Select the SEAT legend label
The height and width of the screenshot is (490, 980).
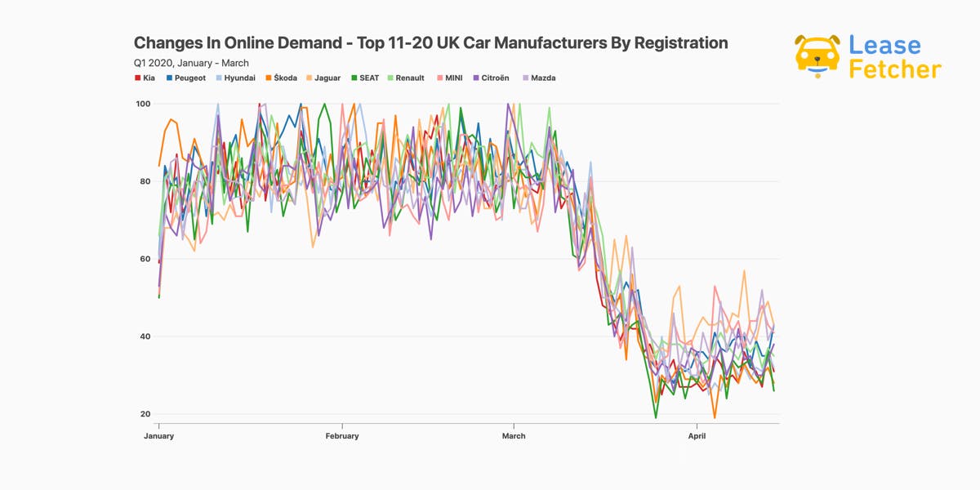tap(370, 78)
